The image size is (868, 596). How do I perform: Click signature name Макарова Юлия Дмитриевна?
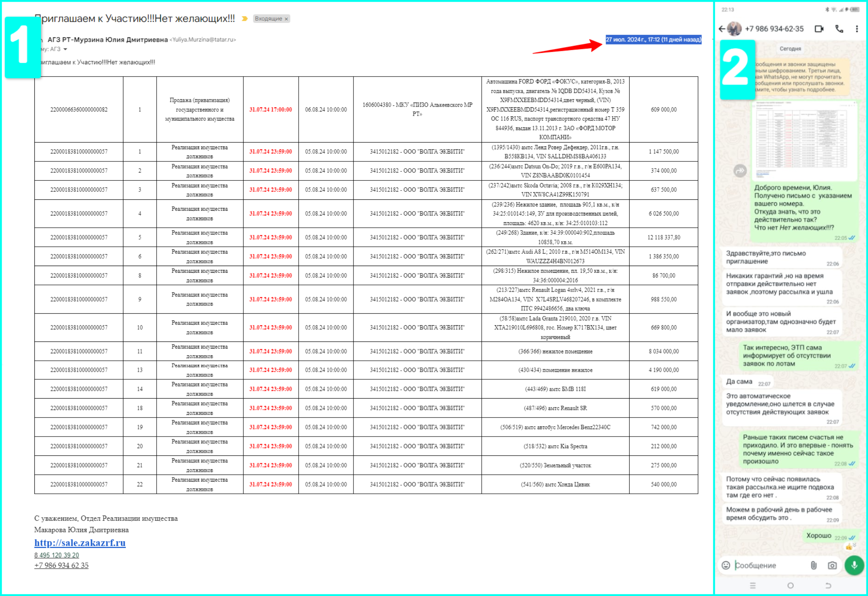[81, 530]
